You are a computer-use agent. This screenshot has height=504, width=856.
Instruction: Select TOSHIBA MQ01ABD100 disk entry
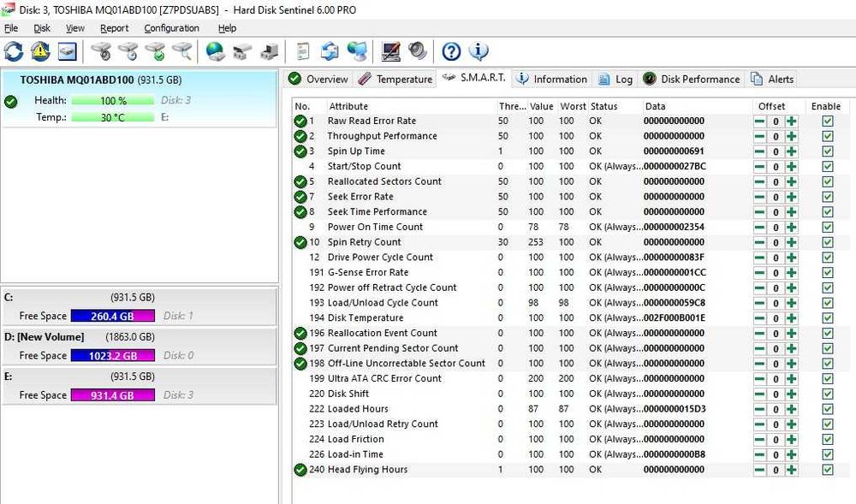coord(140,98)
